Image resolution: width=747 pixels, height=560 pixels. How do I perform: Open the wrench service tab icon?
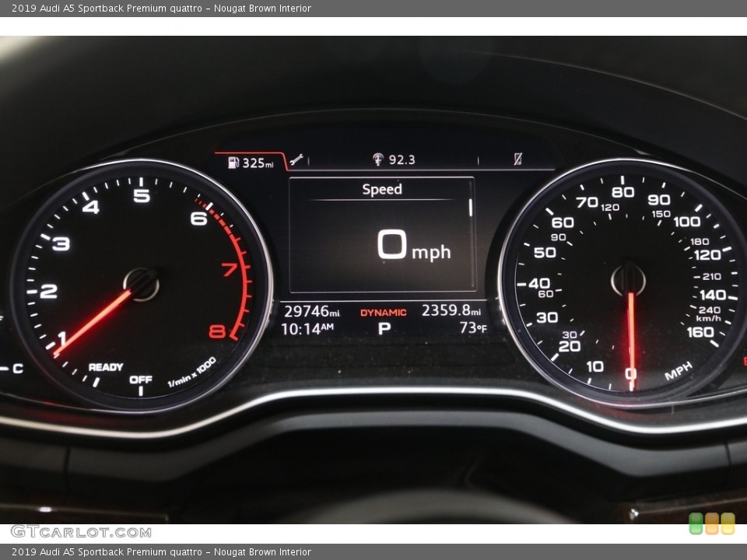tap(296, 160)
